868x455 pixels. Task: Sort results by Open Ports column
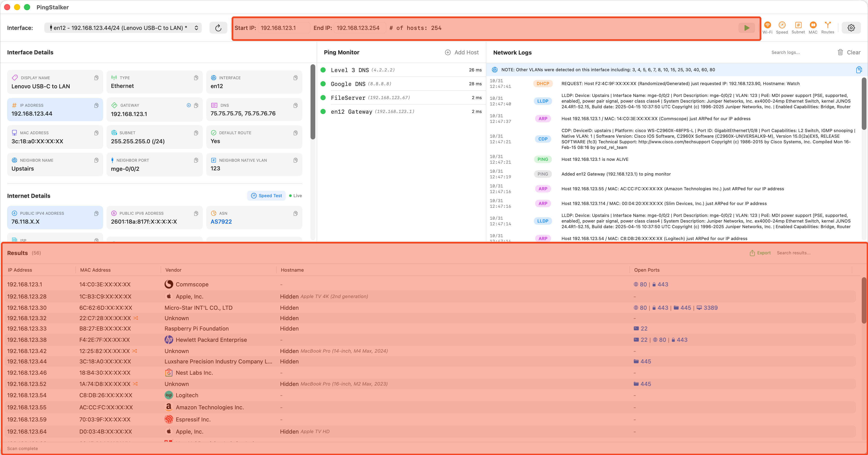click(x=646, y=270)
